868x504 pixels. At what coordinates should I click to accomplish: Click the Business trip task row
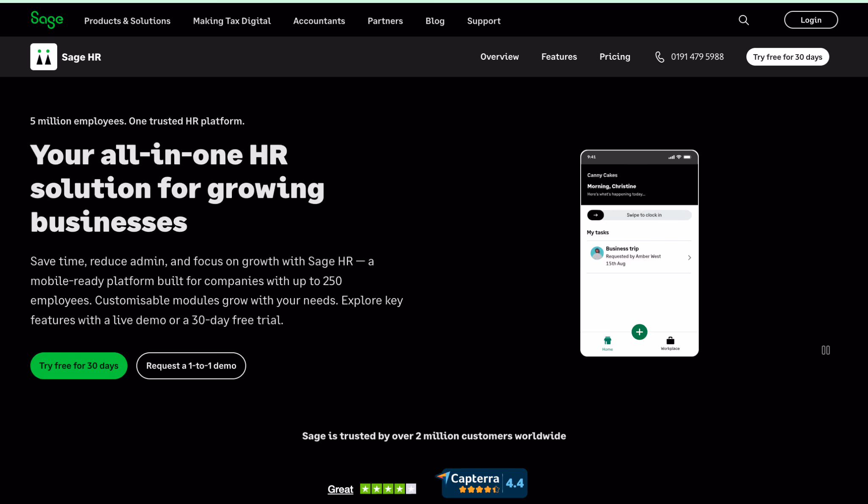point(639,257)
